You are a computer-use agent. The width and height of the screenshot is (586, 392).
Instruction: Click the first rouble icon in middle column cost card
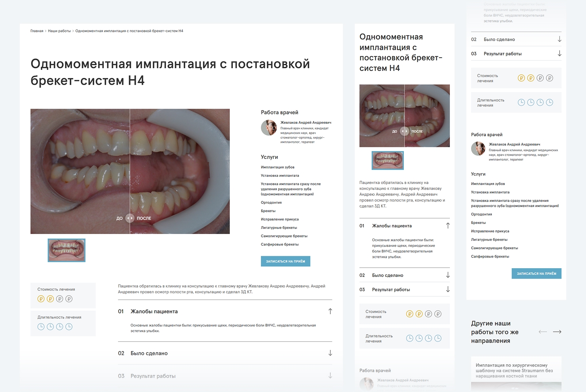click(x=410, y=314)
